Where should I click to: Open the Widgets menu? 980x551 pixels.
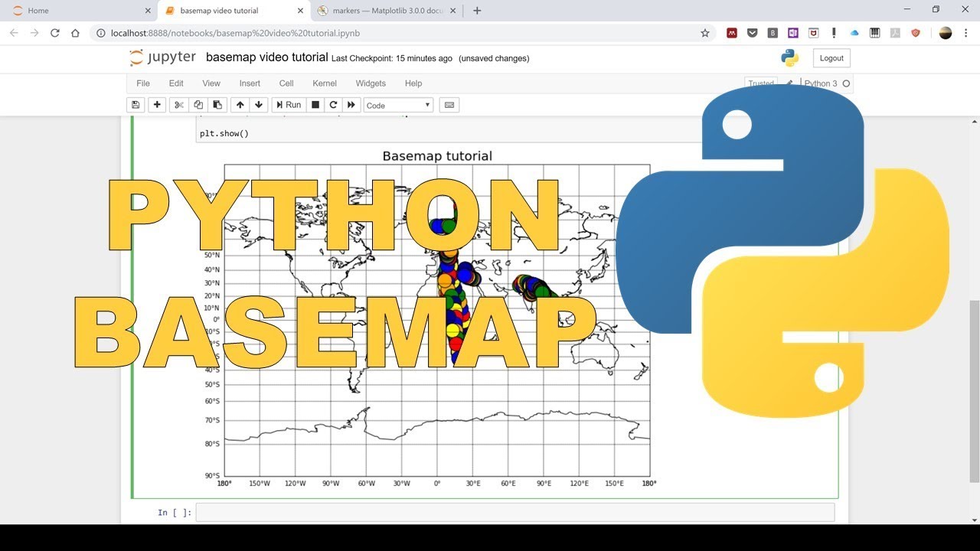[371, 83]
